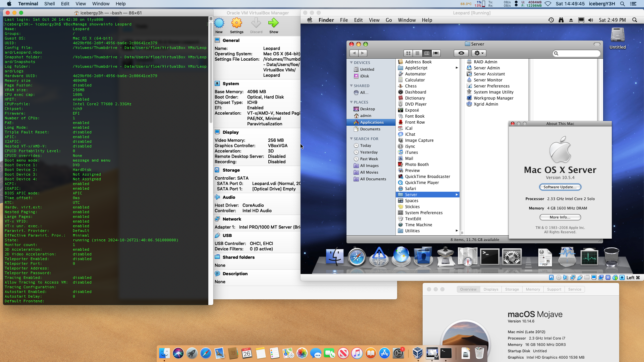Open the App Store in Mojave dock
Screen dimensions: 644x362
coord(384,353)
